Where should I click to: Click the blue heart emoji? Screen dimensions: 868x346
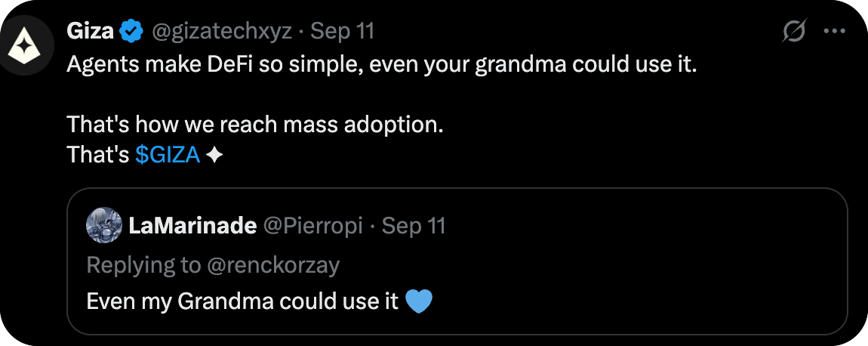(x=419, y=301)
